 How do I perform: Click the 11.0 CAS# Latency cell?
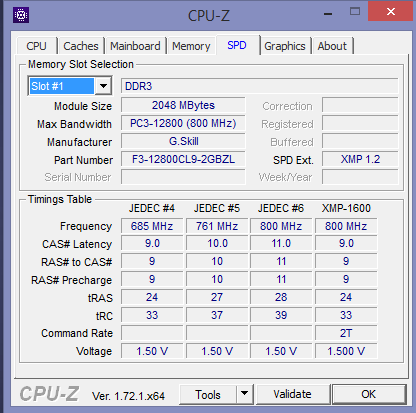click(x=281, y=244)
